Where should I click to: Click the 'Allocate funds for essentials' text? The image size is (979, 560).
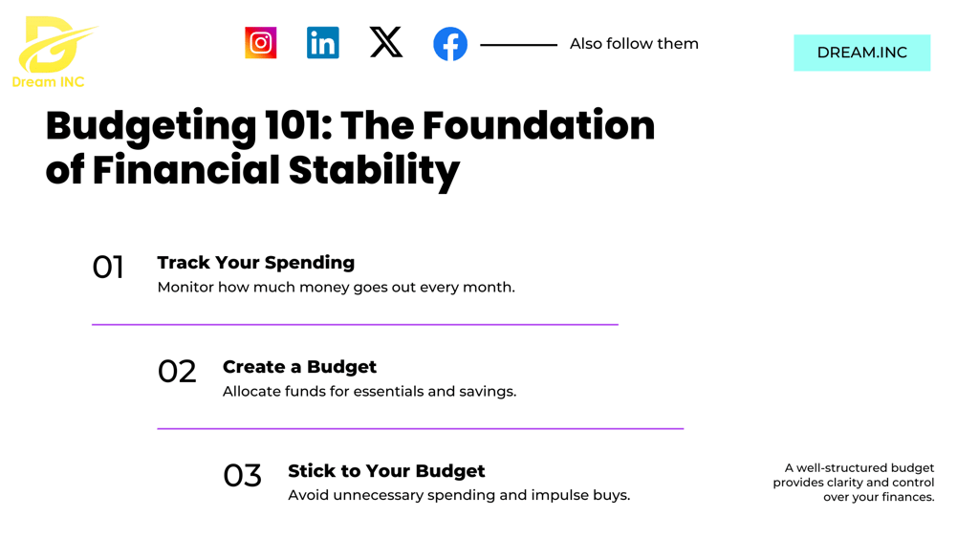(370, 392)
